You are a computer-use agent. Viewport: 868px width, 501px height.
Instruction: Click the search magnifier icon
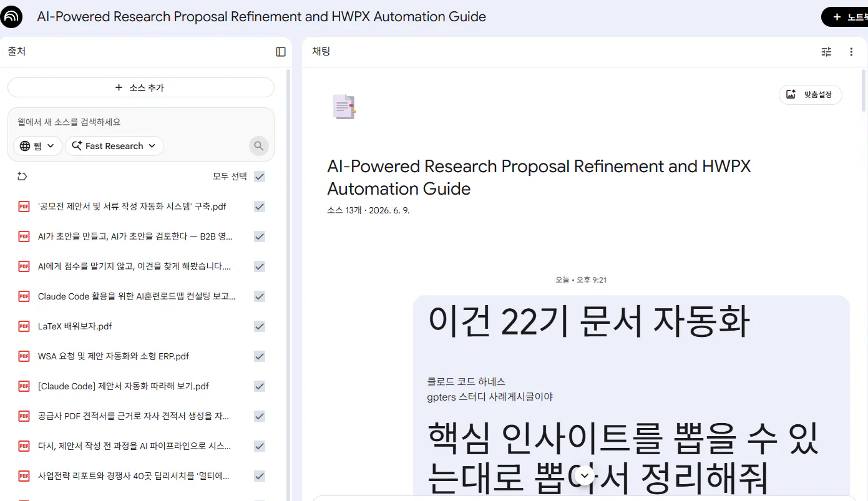(x=259, y=146)
